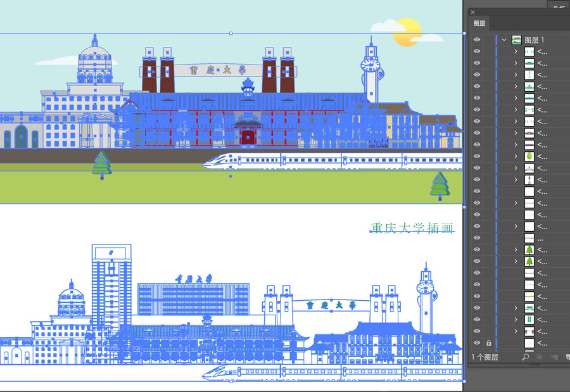Image resolution: width=570 pixels, height=392 pixels.
Task: Hide the sublayer labeled only "..."
Action: click(x=477, y=238)
